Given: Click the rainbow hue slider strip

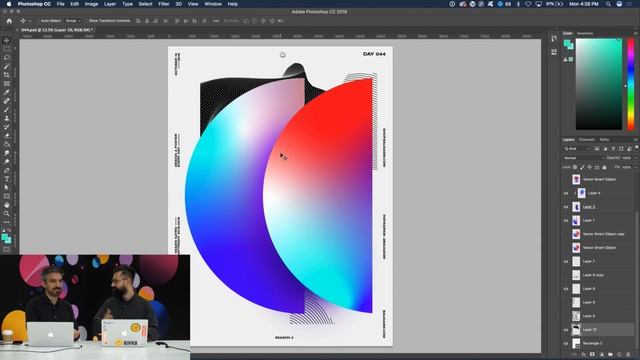Looking at the screenshot, I should coord(631,84).
